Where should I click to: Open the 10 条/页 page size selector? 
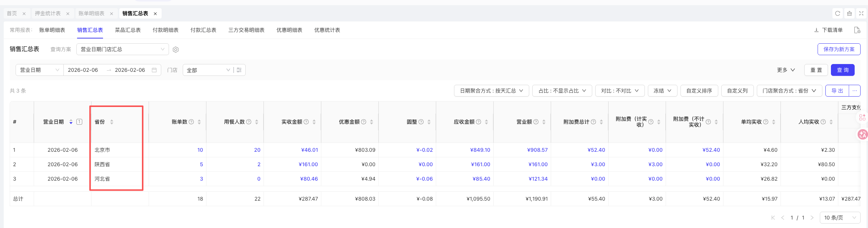click(x=840, y=218)
